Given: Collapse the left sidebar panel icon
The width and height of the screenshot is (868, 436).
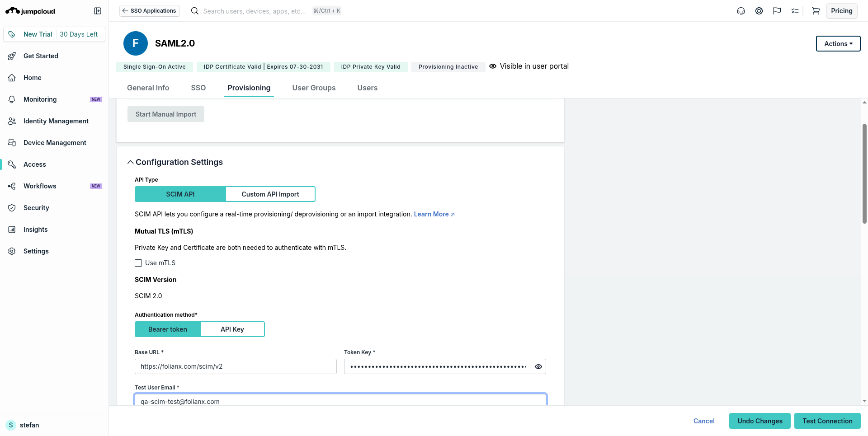Looking at the screenshot, I should [x=98, y=11].
